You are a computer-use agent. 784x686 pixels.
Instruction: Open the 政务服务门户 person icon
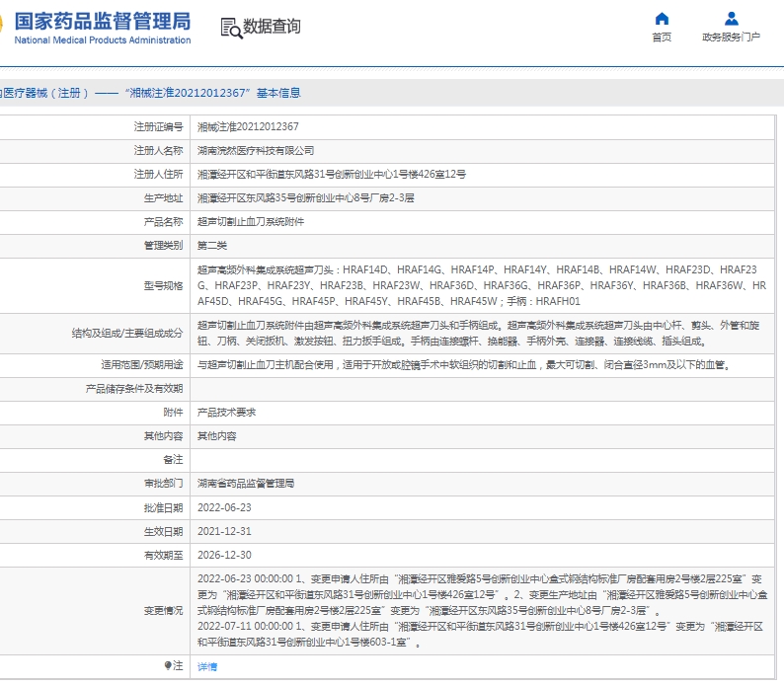(731, 19)
